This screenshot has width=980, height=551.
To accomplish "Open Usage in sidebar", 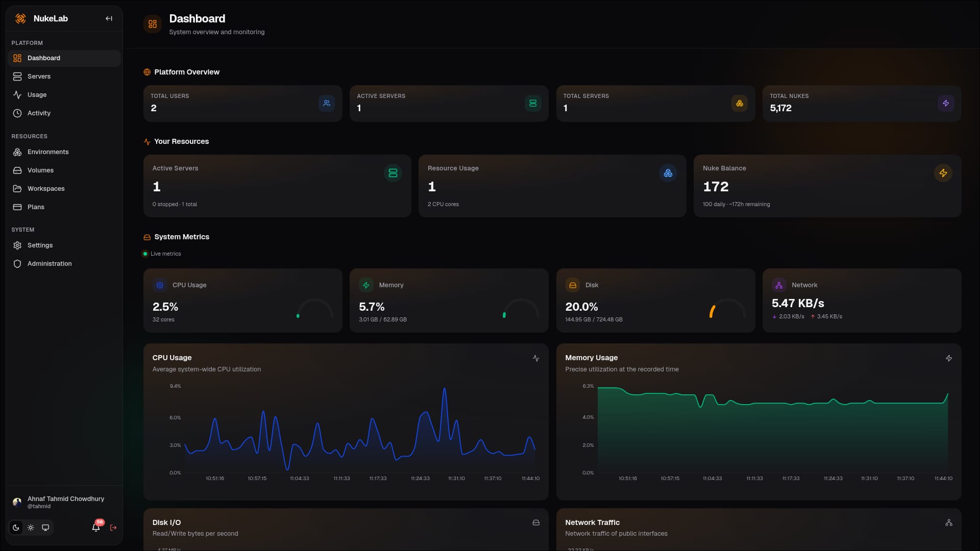I will 64,95.
